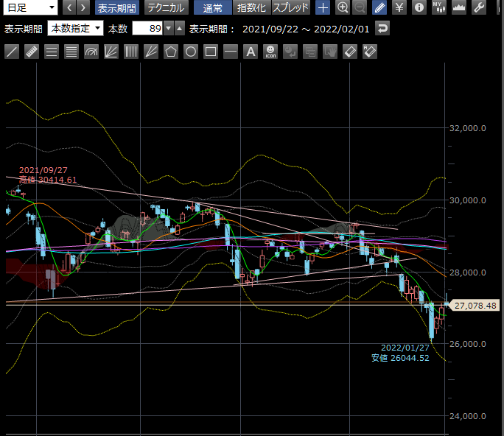The width and height of the screenshot is (504, 436).
Task: Select the trend line drawing tool
Action: [12, 52]
